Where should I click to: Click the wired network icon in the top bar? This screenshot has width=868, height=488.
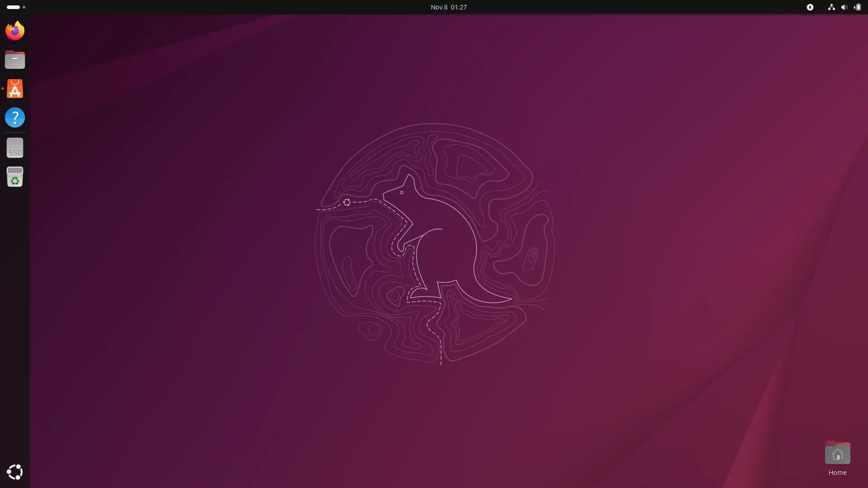pos(831,7)
